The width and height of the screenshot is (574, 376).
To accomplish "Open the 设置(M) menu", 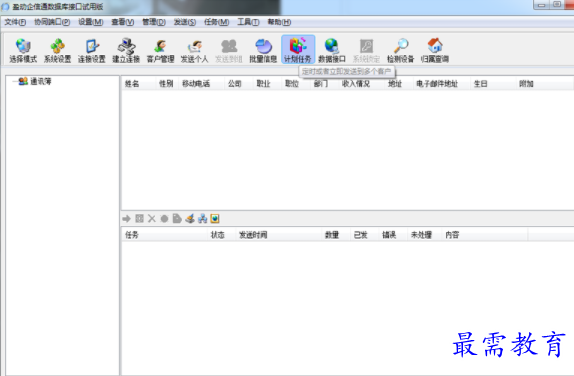I will tap(91, 22).
